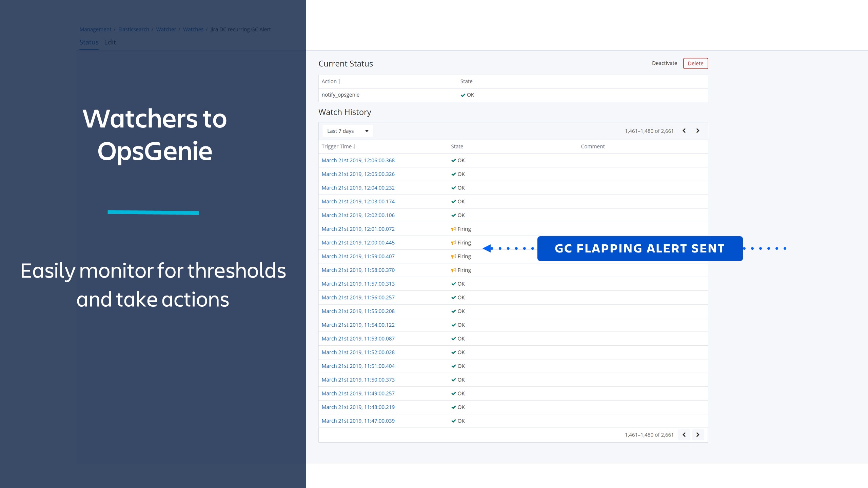Image resolution: width=868 pixels, height=488 pixels.
Task: Open watch entry at 12:06:00.368
Action: tap(358, 160)
